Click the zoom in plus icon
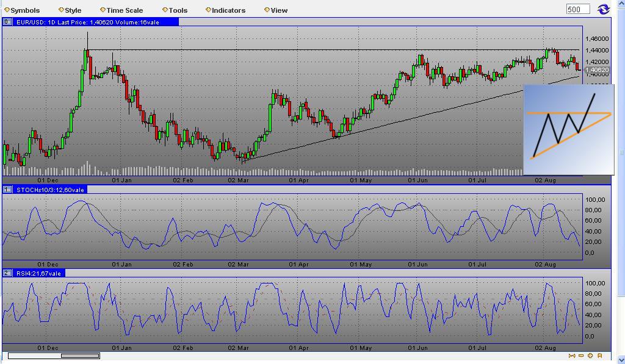Image resolution: width=625 pixels, height=364 pixels. tap(590, 355)
